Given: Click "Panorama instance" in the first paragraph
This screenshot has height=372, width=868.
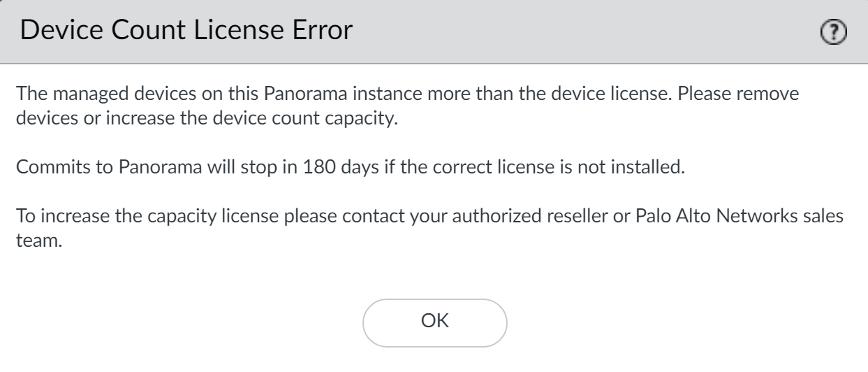Looking at the screenshot, I should [x=319, y=93].
